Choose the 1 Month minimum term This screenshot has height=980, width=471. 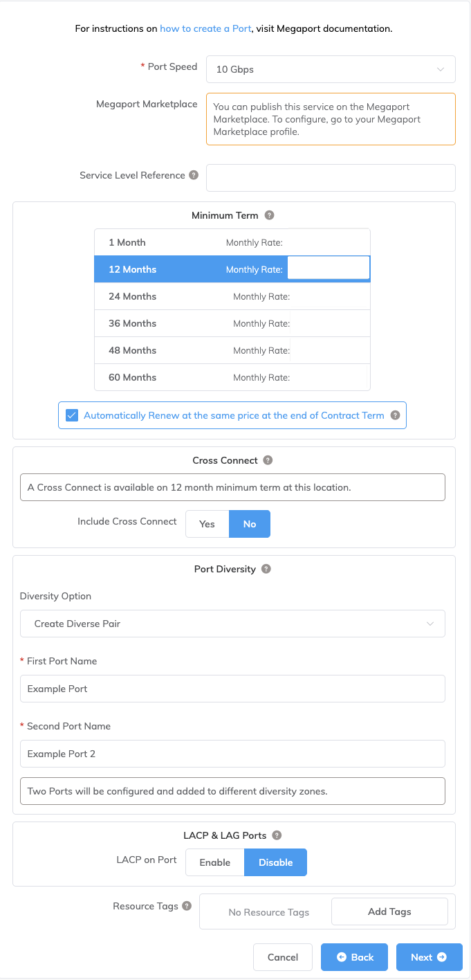coord(232,242)
